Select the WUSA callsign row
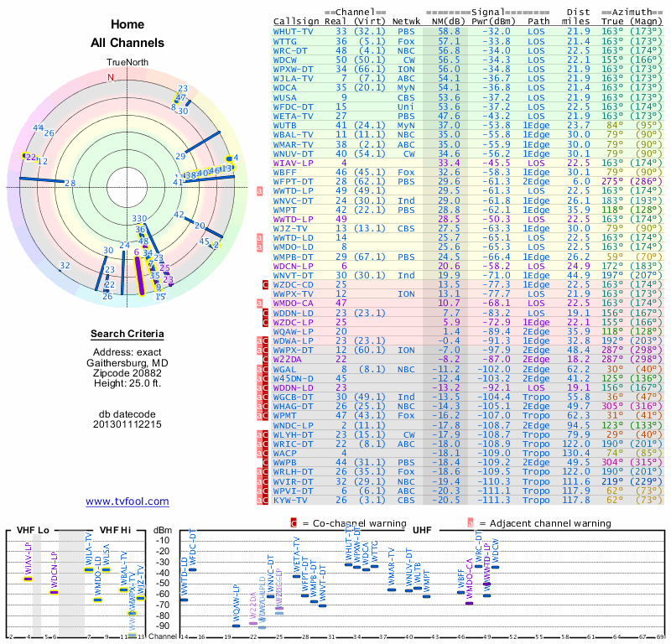The height and width of the screenshot is (644, 671). click(284, 97)
